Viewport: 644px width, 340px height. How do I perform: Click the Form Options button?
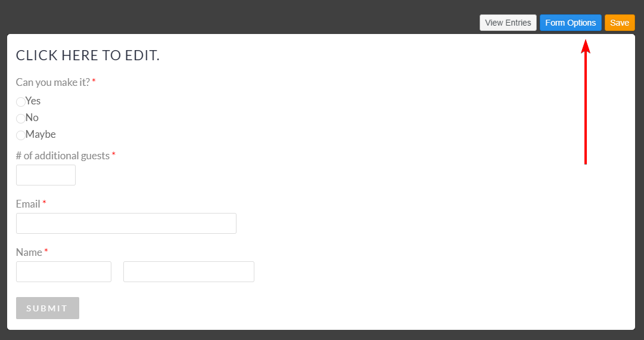click(x=570, y=23)
